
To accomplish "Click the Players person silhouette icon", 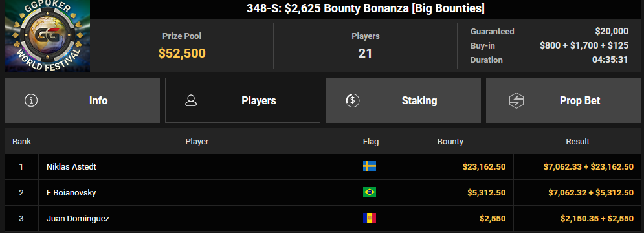I will click(191, 101).
